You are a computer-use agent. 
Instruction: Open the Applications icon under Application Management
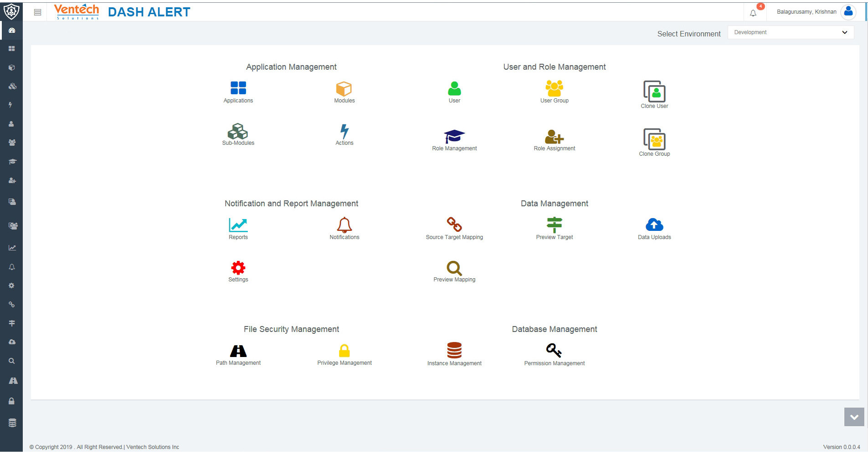click(238, 87)
